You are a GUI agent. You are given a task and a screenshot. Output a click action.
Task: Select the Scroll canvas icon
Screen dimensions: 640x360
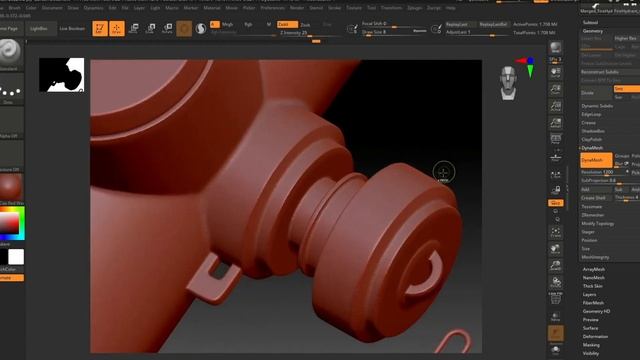556,73
